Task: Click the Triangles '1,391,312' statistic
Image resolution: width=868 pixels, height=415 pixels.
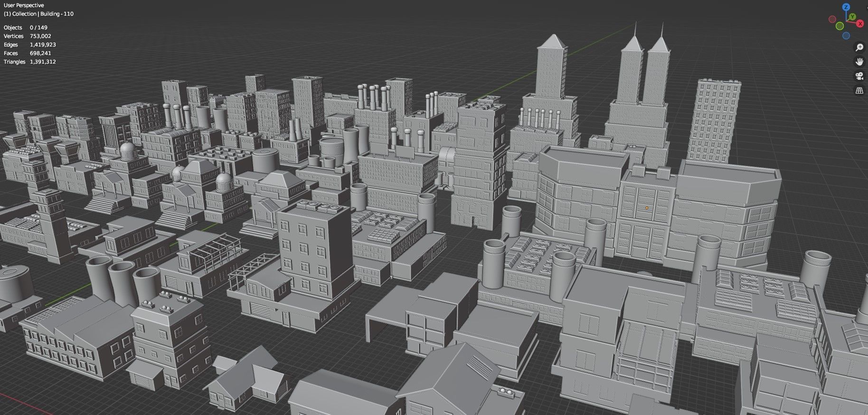Action: (x=43, y=62)
